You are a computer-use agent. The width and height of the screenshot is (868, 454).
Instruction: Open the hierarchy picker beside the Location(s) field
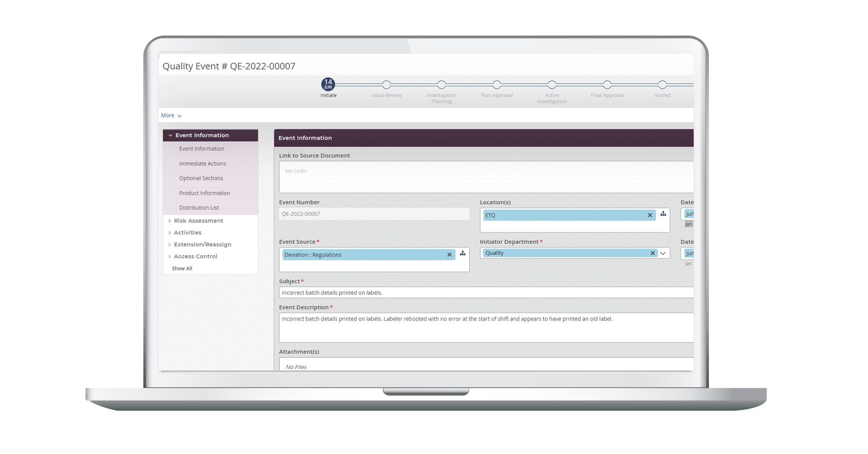(x=662, y=214)
